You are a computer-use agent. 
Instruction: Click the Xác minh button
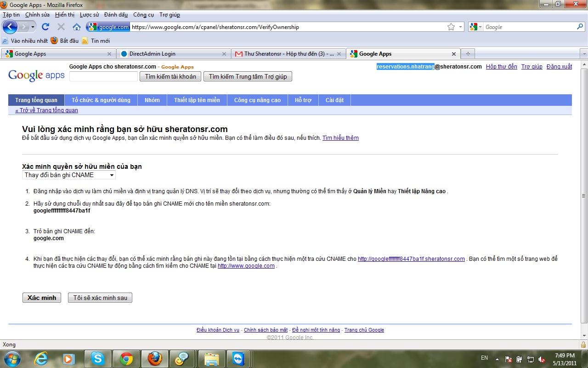point(42,298)
